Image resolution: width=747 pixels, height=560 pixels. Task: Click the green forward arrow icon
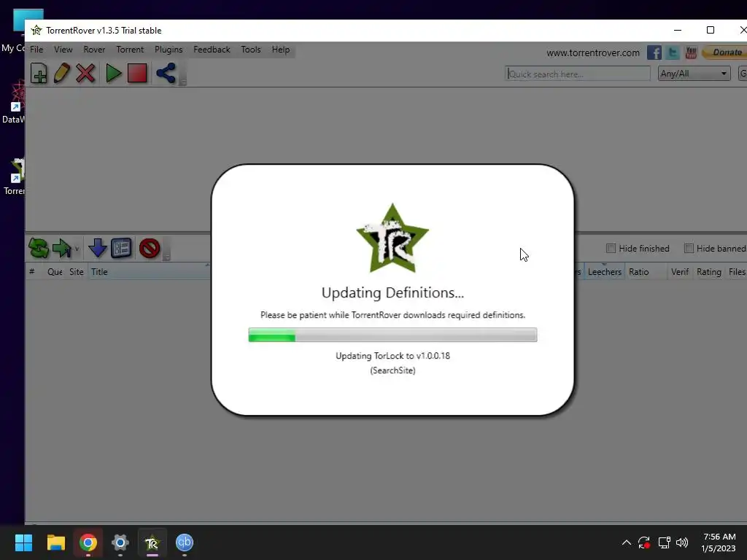[x=61, y=248]
